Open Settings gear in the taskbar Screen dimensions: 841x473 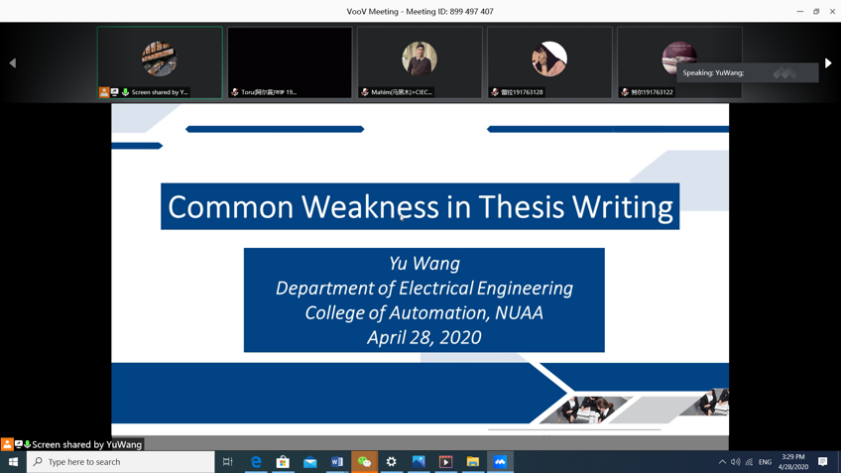coord(391,462)
